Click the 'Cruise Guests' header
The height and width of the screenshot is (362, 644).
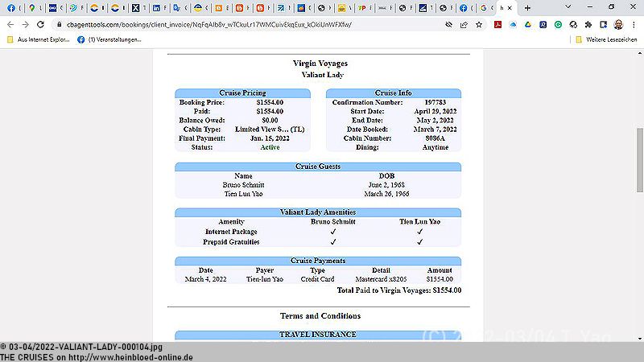tap(318, 167)
